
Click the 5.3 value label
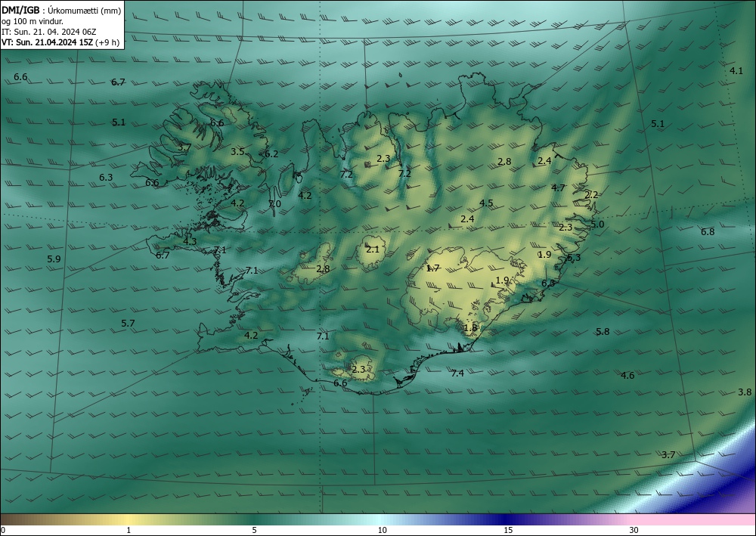click(574, 257)
